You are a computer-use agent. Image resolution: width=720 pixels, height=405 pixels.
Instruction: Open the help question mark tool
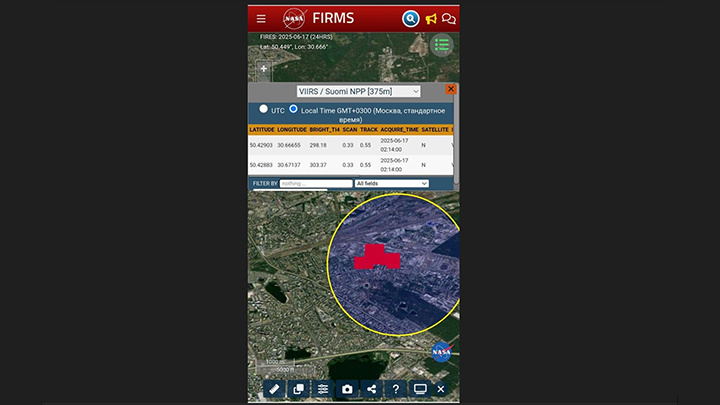(396, 389)
